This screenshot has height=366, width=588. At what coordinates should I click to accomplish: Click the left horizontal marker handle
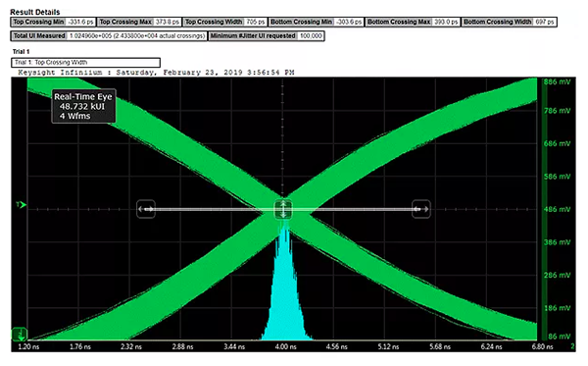(146, 209)
